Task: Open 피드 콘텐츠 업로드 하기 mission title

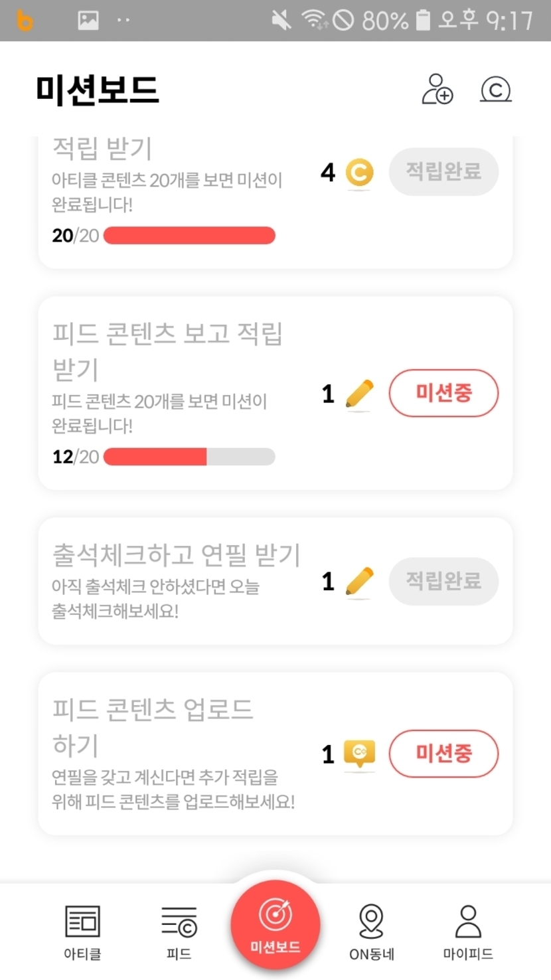Action: click(x=153, y=726)
